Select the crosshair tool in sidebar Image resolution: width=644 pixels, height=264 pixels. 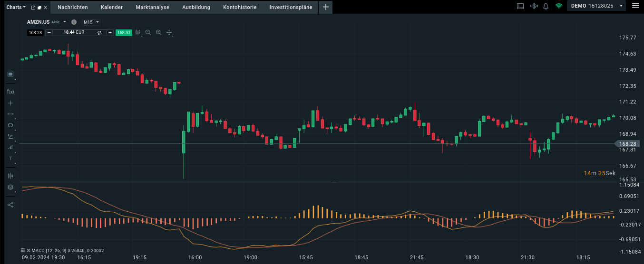[x=10, y=103]
